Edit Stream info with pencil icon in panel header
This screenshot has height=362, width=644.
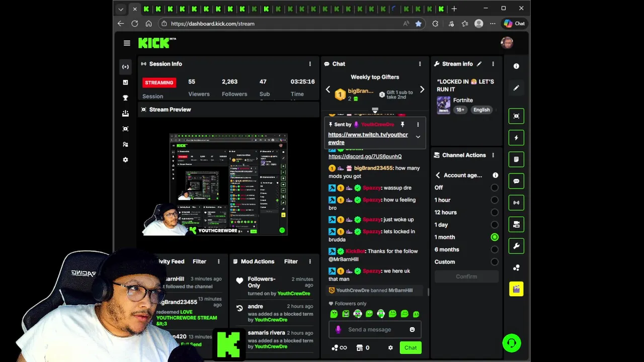[x=479, y=64]
